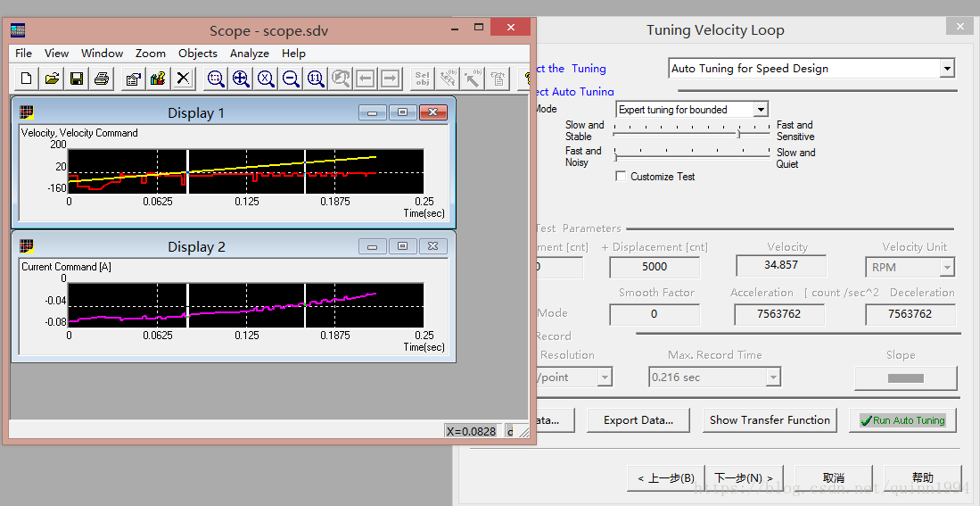Screen dimensions: 980x506
Task: Click the object pointer arrow toolbar icon
Action: 473,79
